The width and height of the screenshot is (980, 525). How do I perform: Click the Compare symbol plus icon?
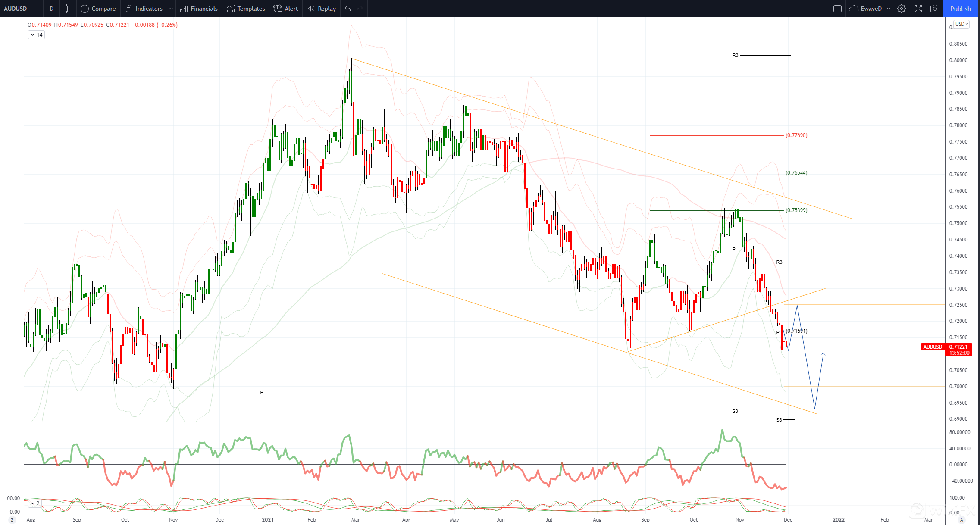85,9
